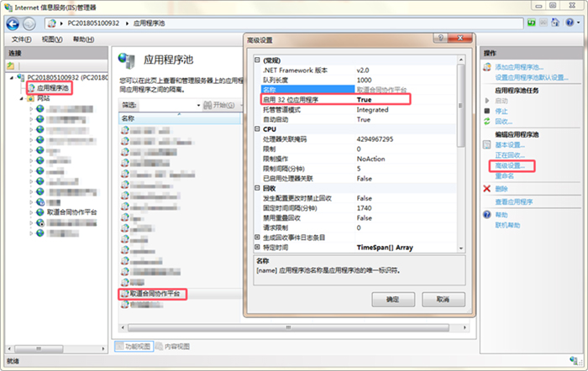The width and height of the screenshot is (588, 371).
Task: Click the green recycle icon next to 回收
Action: point(486,122)
